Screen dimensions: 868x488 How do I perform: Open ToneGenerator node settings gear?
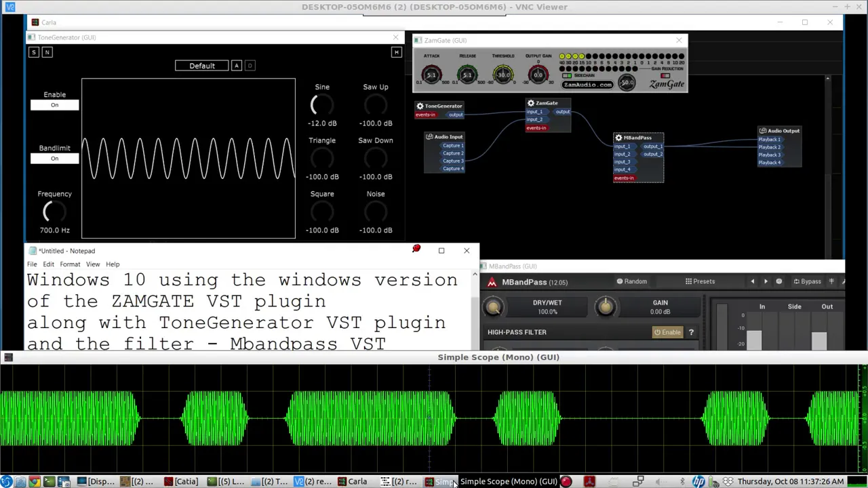coord(420,106)
